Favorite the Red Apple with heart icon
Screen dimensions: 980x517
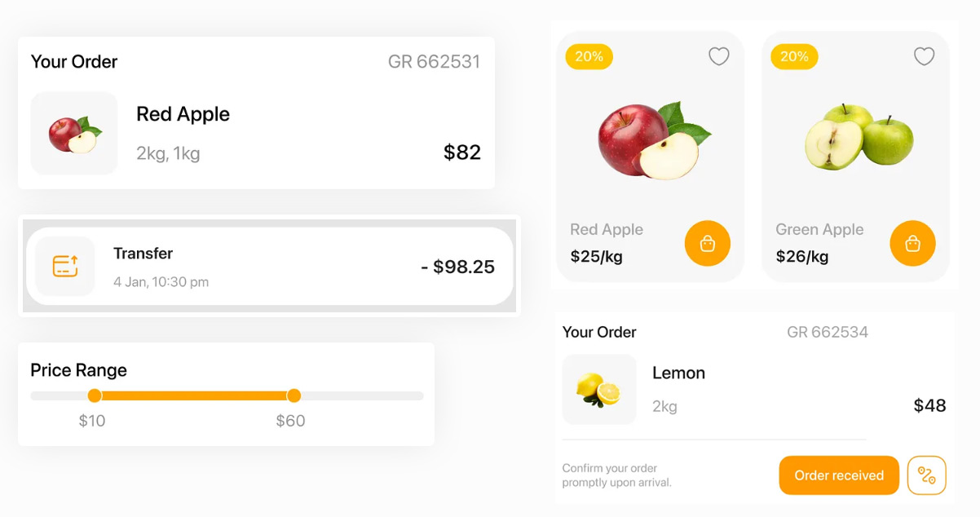[x=718, y=56]
